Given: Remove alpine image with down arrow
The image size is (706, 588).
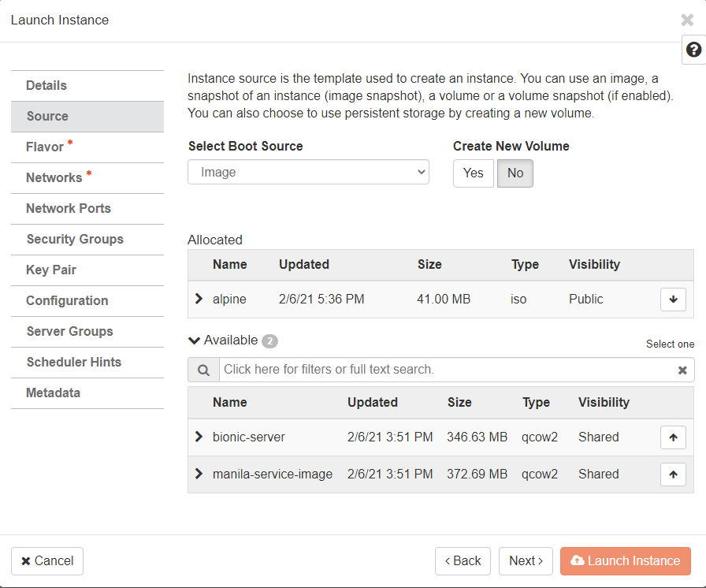Looking at the screenshot, I should click(x=673, y=300).
